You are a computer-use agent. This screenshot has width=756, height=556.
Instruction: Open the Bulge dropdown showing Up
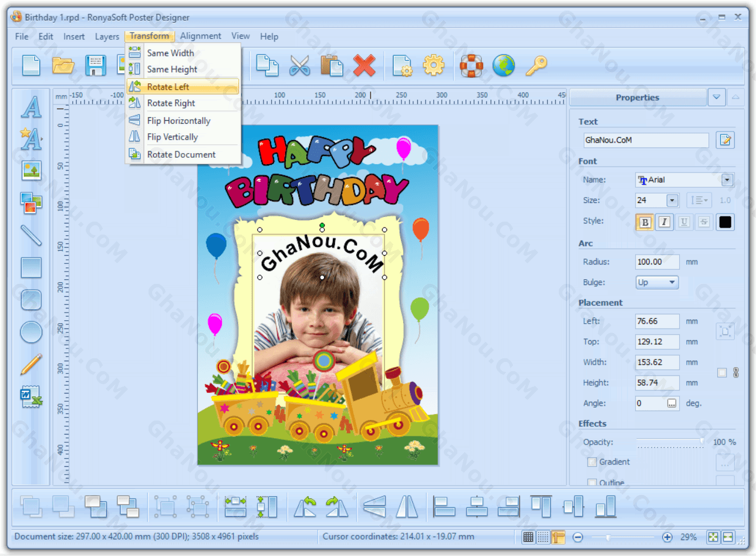pos(657,283)
